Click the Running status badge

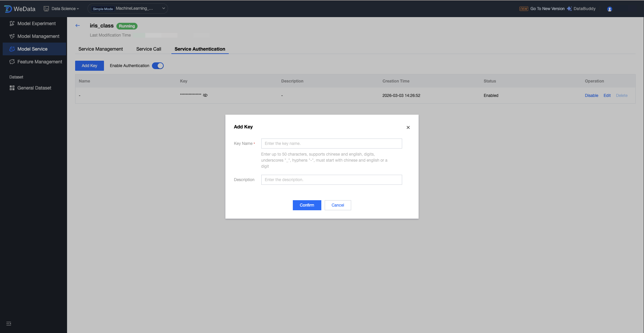click(x=127, y=26)
